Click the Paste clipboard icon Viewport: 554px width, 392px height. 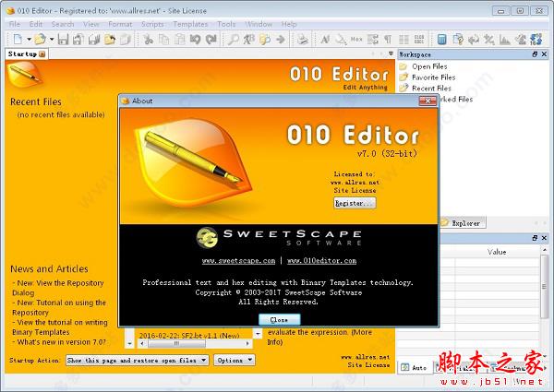pyautogui.click(x=179, y=39)
